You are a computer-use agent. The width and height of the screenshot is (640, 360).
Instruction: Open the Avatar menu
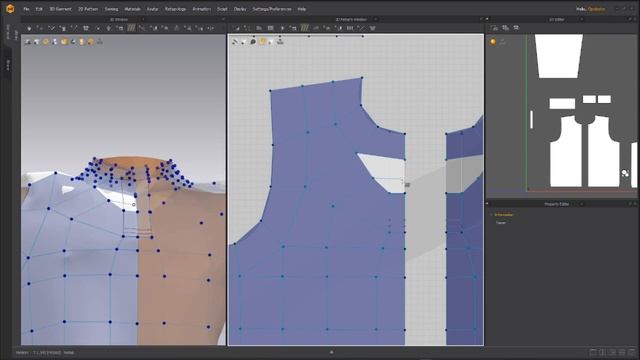click(x=152, y=9)
